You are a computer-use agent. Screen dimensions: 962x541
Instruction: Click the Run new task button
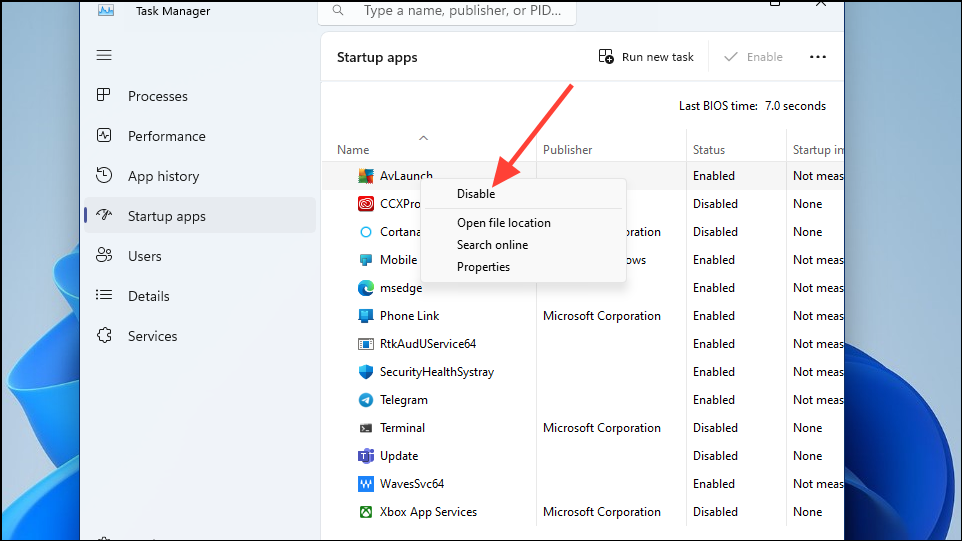(646, 56)
